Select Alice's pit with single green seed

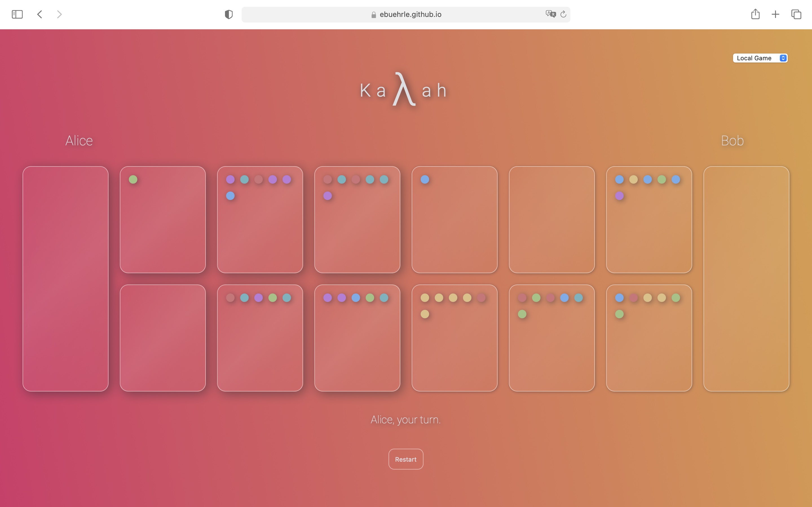point(163,220)
